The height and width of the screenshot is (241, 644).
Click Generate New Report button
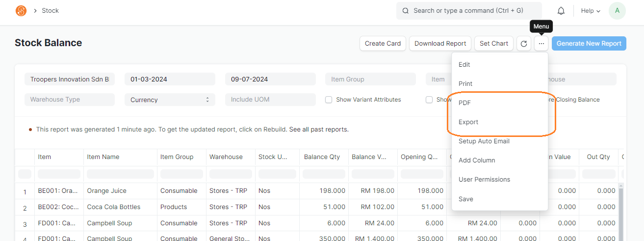tap(589, 43)
